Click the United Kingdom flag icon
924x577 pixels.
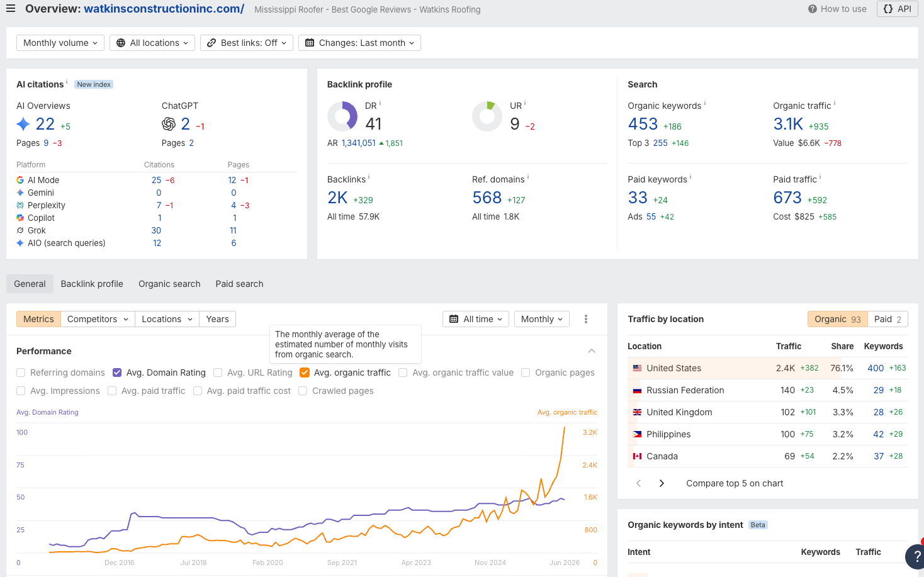coord(637,412)
